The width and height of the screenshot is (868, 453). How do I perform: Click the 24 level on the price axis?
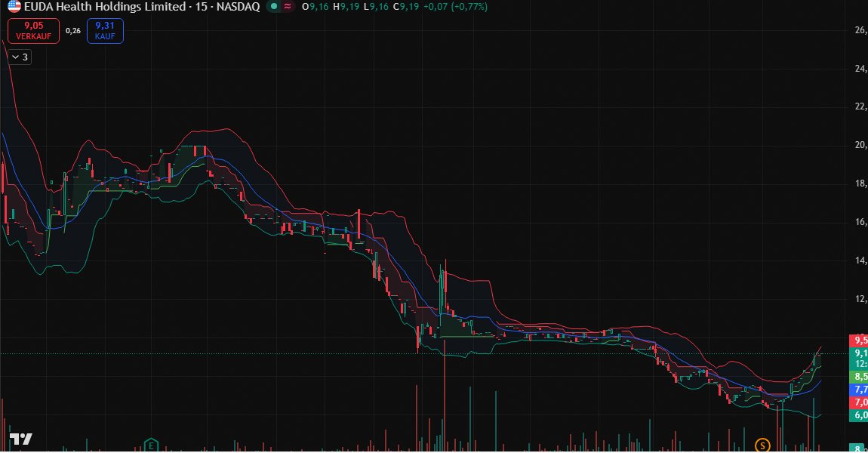860,69
